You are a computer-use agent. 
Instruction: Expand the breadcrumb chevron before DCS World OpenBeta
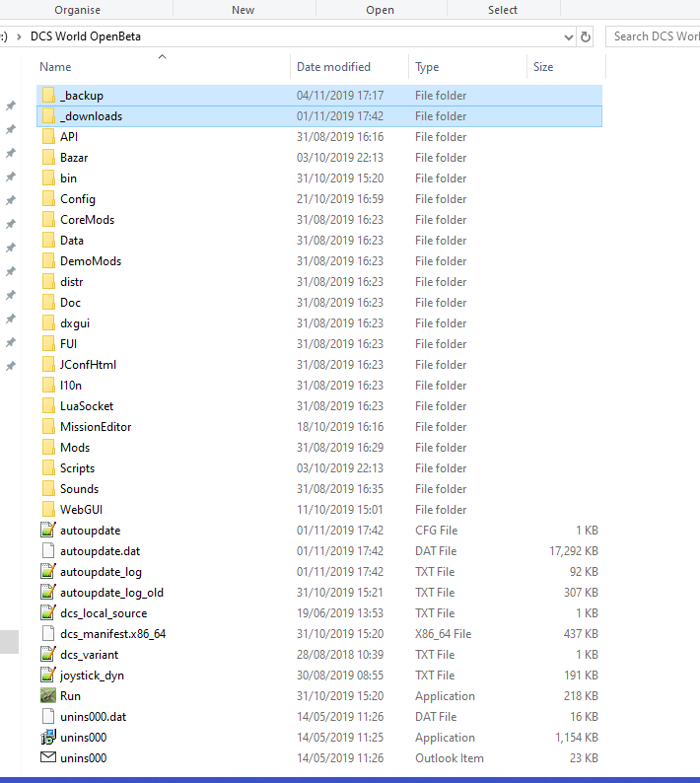(x=19, y=36)
